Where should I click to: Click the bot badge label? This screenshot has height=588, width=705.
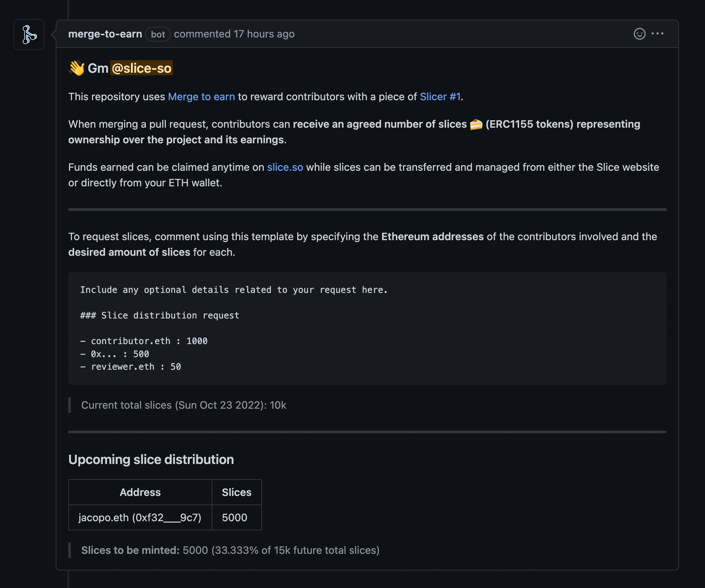pyautogui.click(x=158, y=34)
